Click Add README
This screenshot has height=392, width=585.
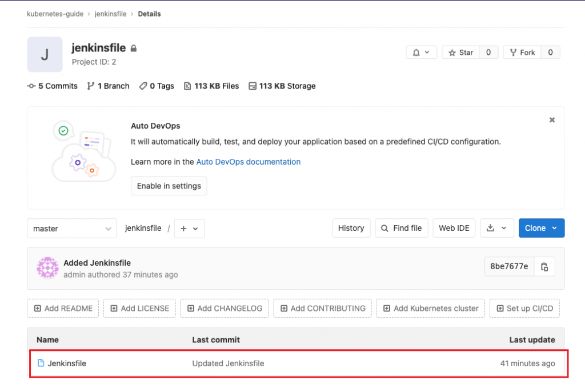tap(63, 309)
